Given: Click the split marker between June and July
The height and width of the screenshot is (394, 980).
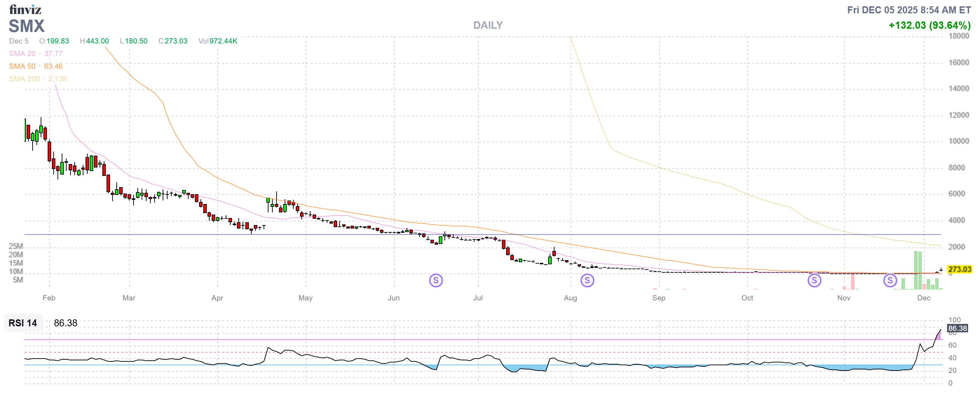Looking at the screenshot, I should 436,281.
